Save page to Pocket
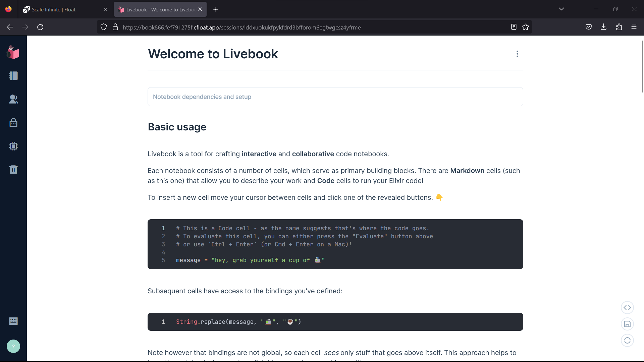Screen dimensions: 644x362 (x=588, y=27)
